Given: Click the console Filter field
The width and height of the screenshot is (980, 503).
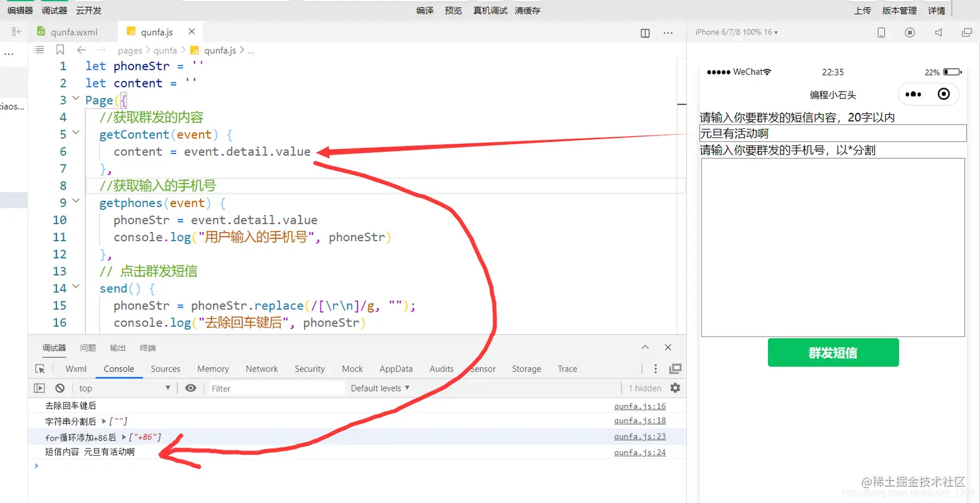Looking at the screenshot, I should tap(275, 388).
